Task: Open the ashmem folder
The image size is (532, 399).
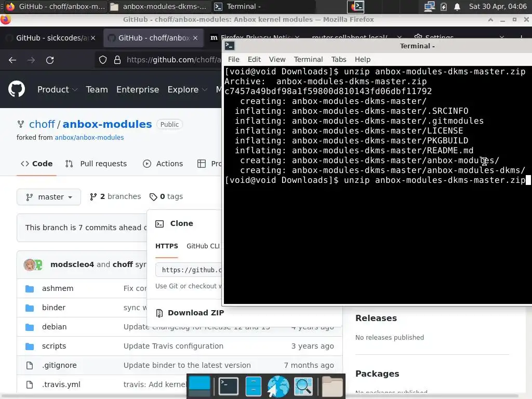Action: (58, 288)
